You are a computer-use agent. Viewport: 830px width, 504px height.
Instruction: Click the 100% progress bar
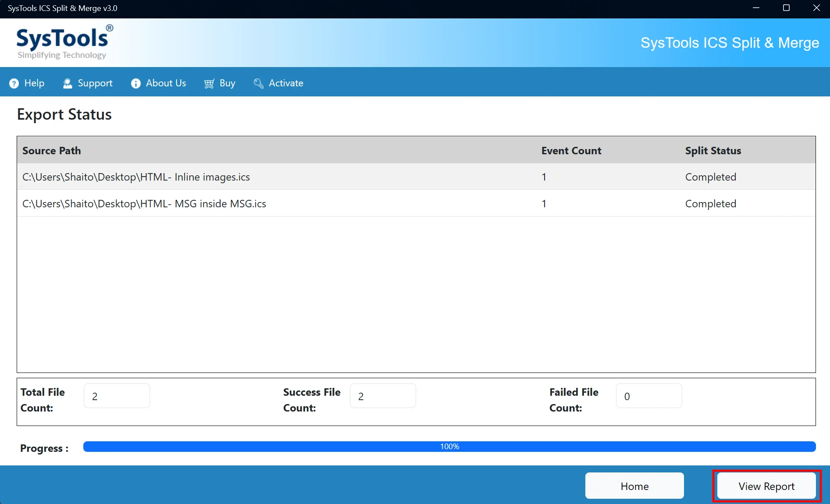tap(449, 447)
